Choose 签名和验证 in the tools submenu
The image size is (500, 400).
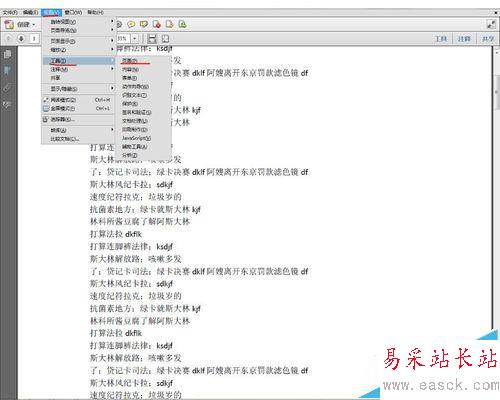click(143, 112)
